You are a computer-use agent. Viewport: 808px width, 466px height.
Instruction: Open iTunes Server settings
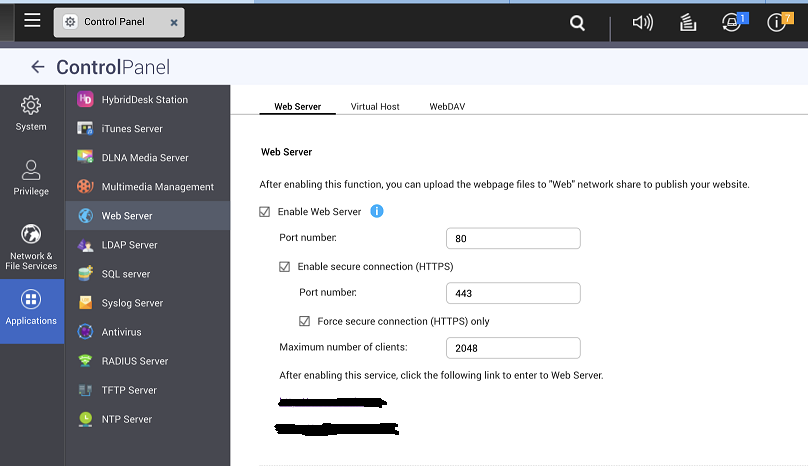click(148, 128)
